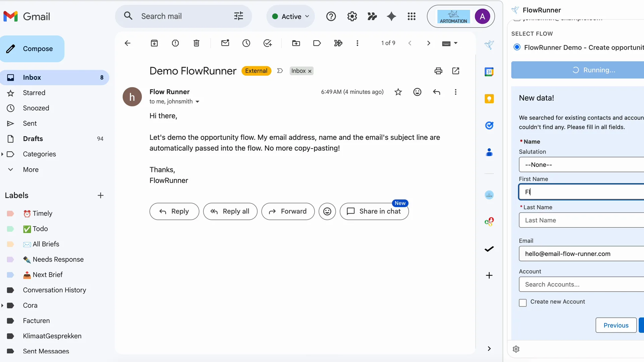Expand Categories in sidebar
The image size is (644, 362).
(2, 154)
